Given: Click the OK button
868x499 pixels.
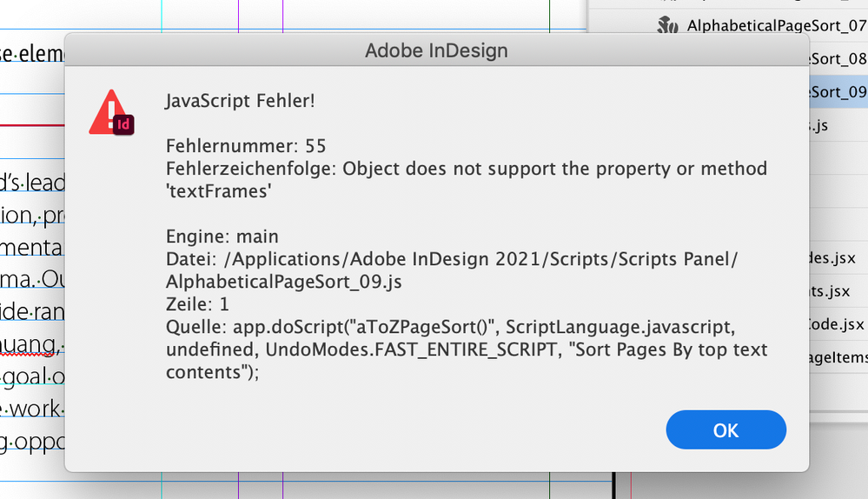Looking at the screenshot, I should pos(726,430).
